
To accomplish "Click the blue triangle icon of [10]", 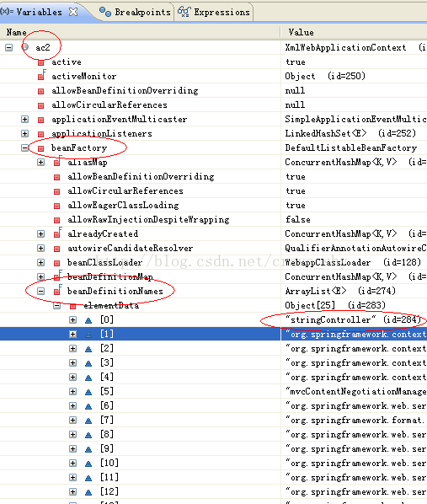I will coord(88,464).
